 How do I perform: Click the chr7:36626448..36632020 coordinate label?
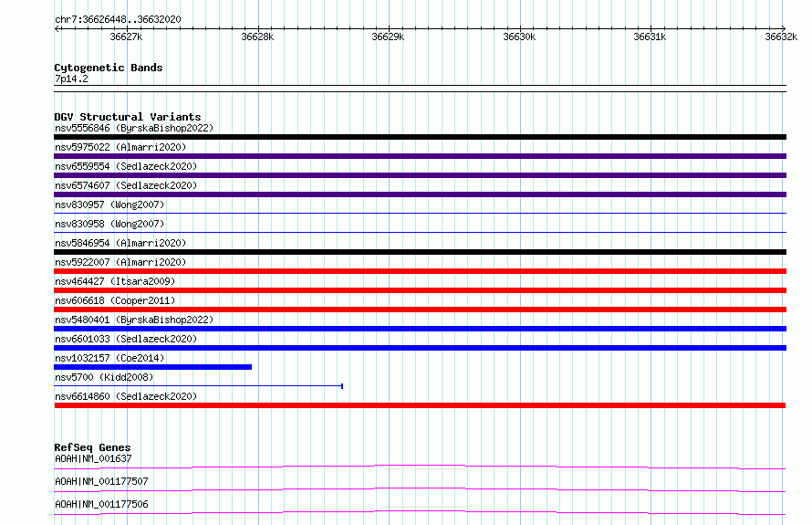pyautogui.click(x=118, y=19)
